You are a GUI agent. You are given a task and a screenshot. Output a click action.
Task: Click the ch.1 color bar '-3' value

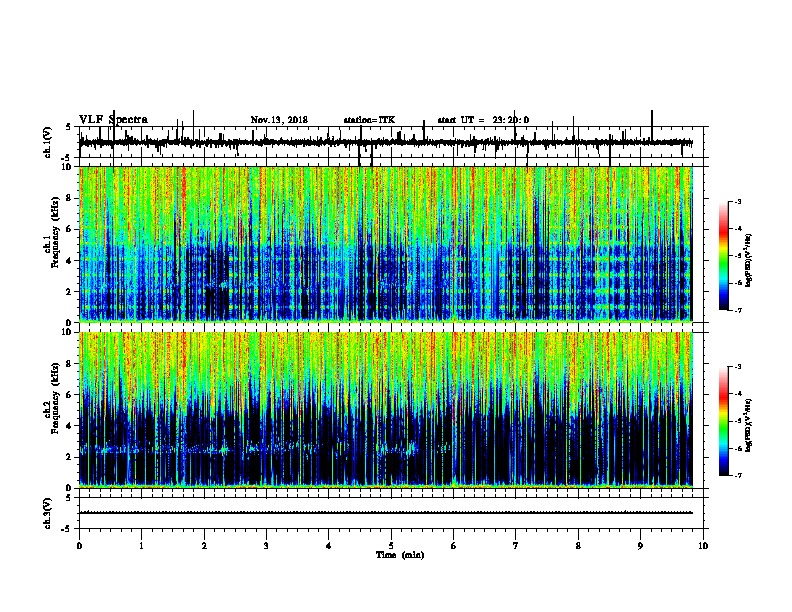pos(737,201)
